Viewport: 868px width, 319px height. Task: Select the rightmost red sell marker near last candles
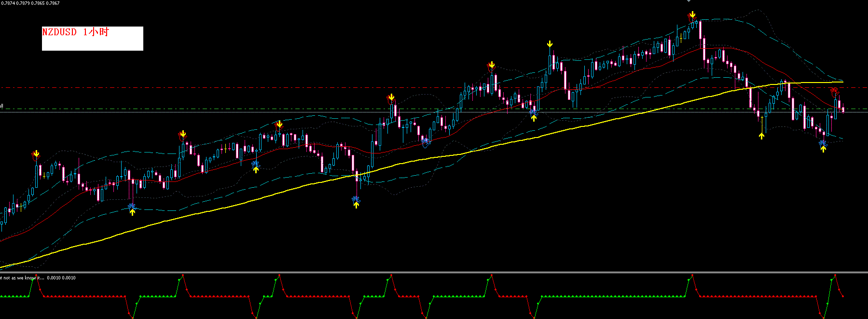click(835, 91)
